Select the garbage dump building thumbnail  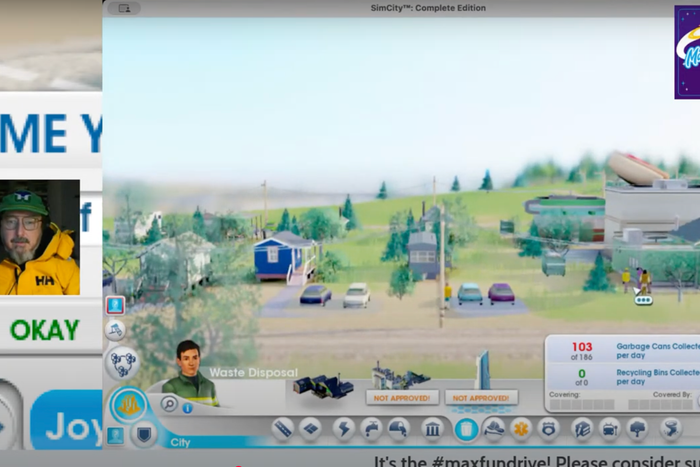coord(323,386)
